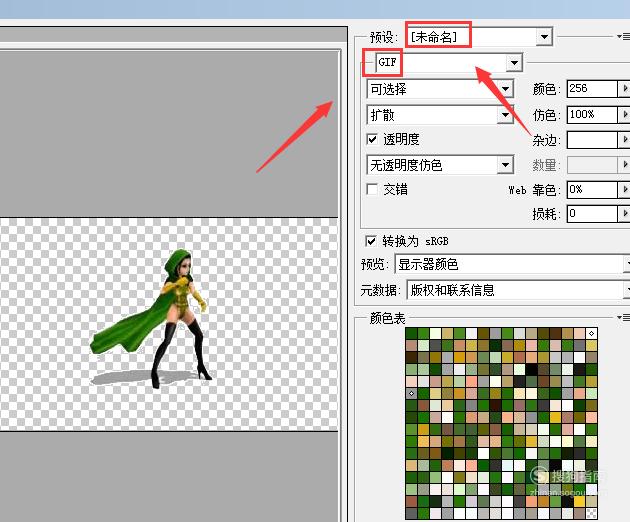630x522 pixels.
Task: Click the Web 靠色 field showing 0%
Action: pyautogui.click(x=592, y=189)
